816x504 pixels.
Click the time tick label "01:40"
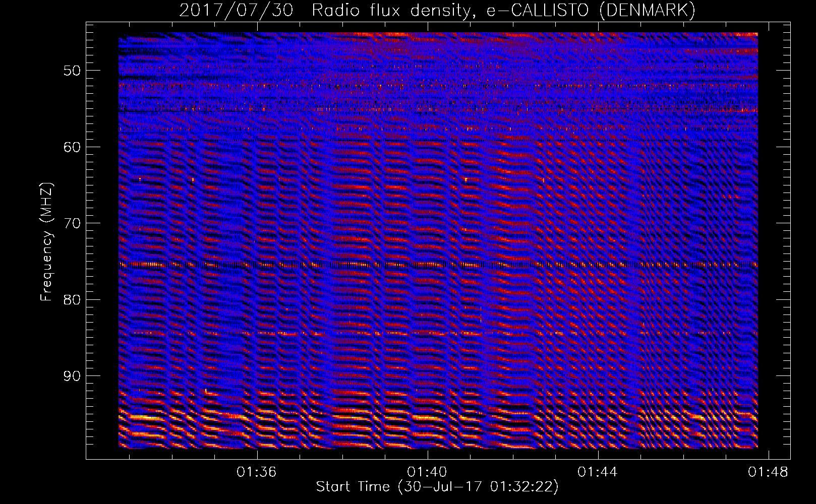[x=427, y=472]
